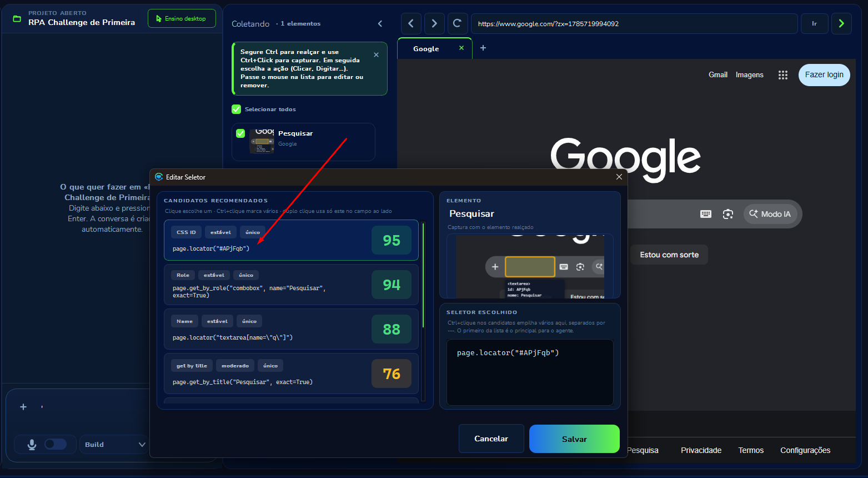
Task: Click the open project folder icon
Action: coord(17,18)
